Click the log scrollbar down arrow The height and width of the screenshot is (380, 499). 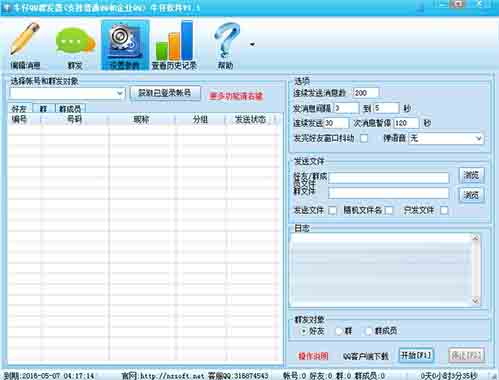pos(476,301)
